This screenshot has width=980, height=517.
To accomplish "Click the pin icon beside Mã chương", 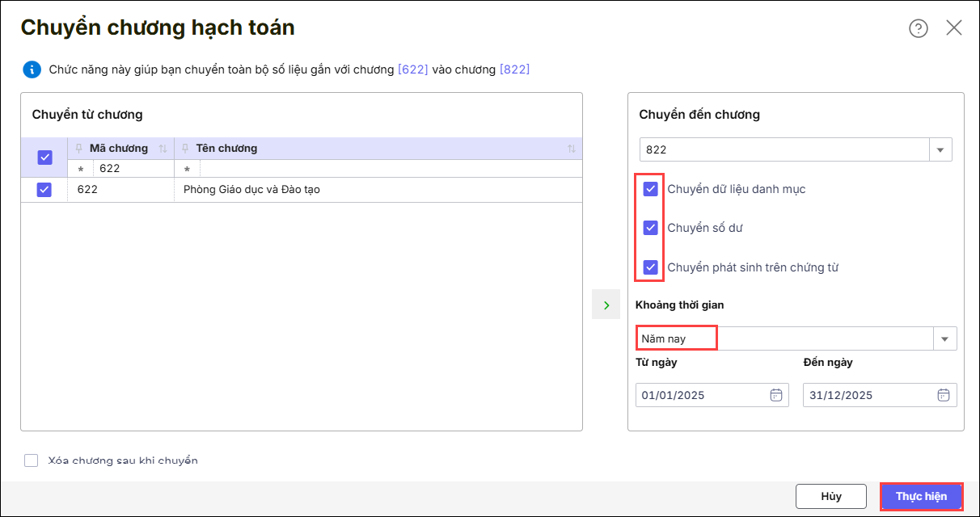I will 78,149.
